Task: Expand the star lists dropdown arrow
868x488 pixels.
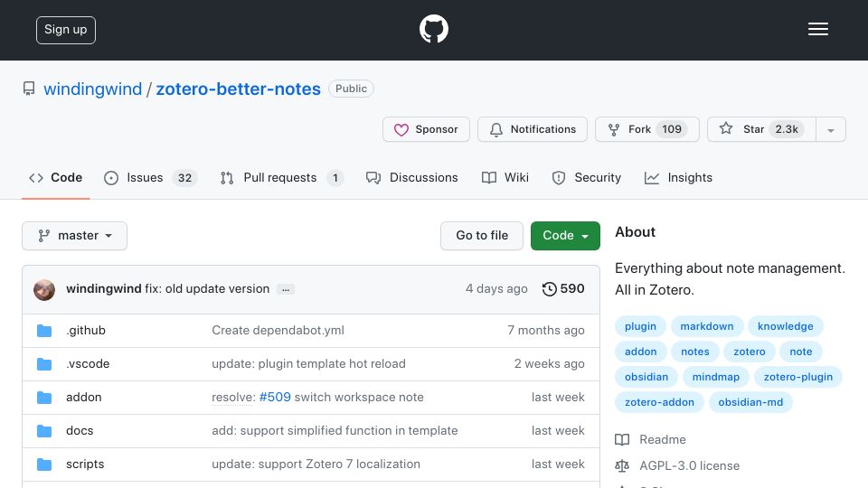Action: point(830,129)
